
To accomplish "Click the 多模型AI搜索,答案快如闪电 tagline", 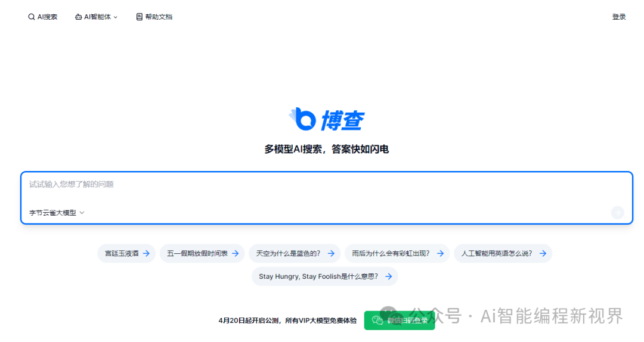I will [x=327, y=149].
